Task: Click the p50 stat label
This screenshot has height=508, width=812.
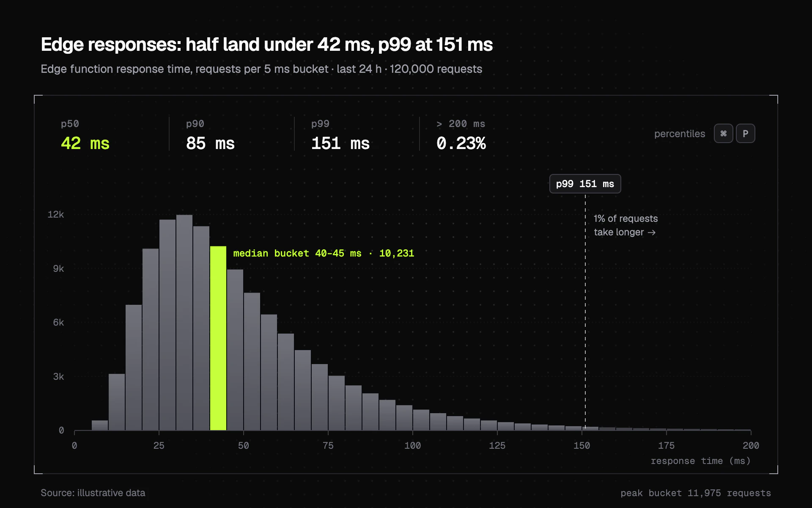Action: point(70,124)
